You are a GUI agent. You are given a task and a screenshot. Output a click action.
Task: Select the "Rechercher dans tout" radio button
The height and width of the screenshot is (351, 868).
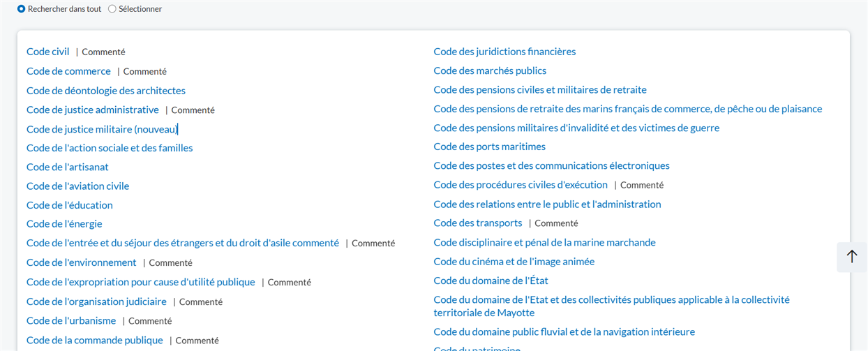point(22,9)
